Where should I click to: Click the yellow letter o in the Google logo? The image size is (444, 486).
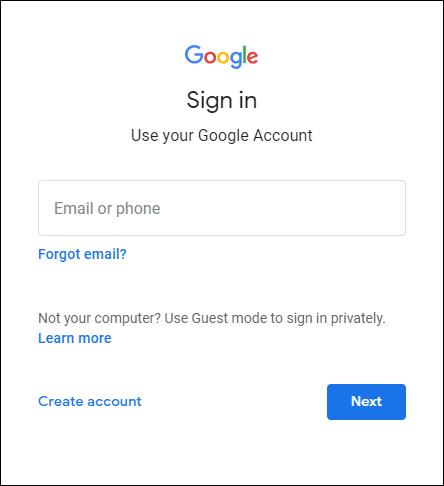point(224,57)
